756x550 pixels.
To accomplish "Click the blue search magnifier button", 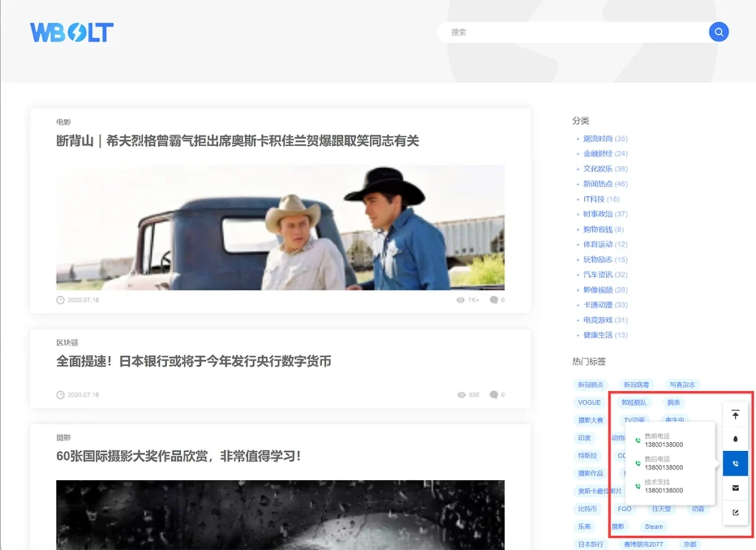I will (x=718, y=32).
